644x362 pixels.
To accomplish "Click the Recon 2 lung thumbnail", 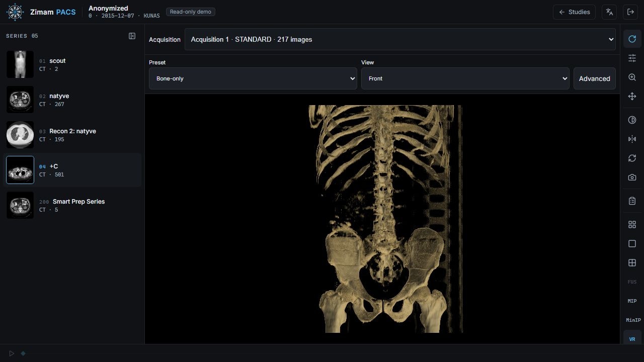I will click(20, 135).
